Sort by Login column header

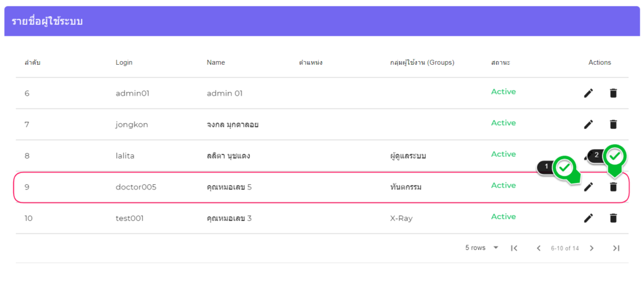[x=124, y=62]
